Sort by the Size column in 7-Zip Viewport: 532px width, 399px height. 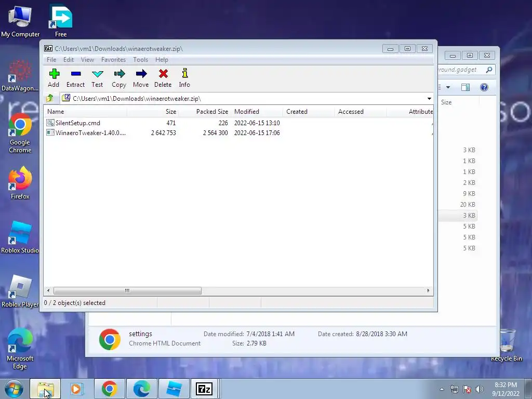(153, 112)
